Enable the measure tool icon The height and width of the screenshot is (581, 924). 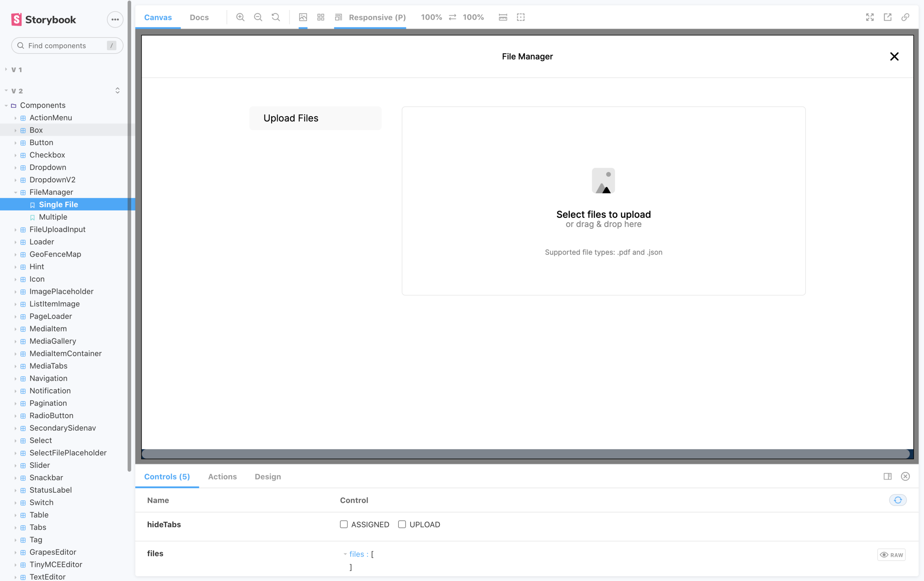click(x=503, y=17)
